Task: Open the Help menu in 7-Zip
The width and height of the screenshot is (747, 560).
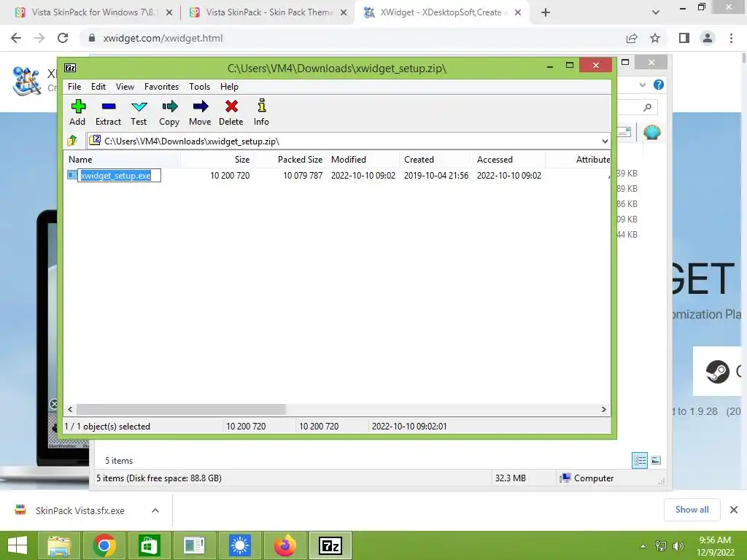Action: (x=229, y=87)
